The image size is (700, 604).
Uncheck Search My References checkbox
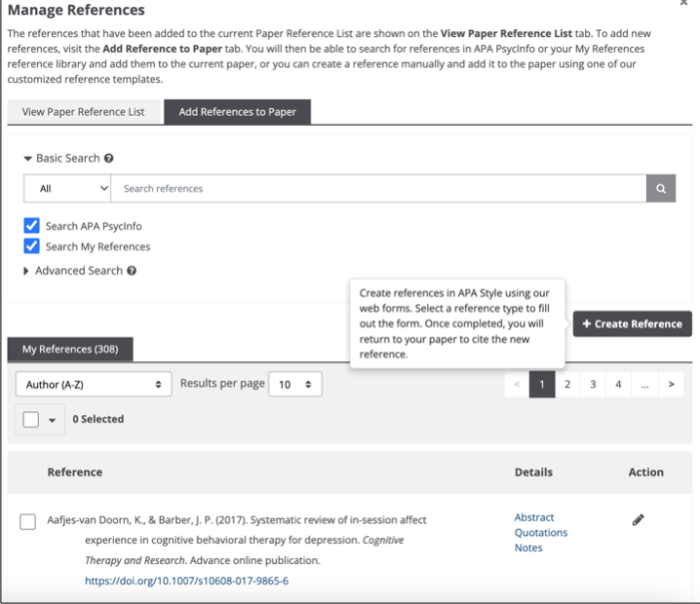[x=32, y=246]
